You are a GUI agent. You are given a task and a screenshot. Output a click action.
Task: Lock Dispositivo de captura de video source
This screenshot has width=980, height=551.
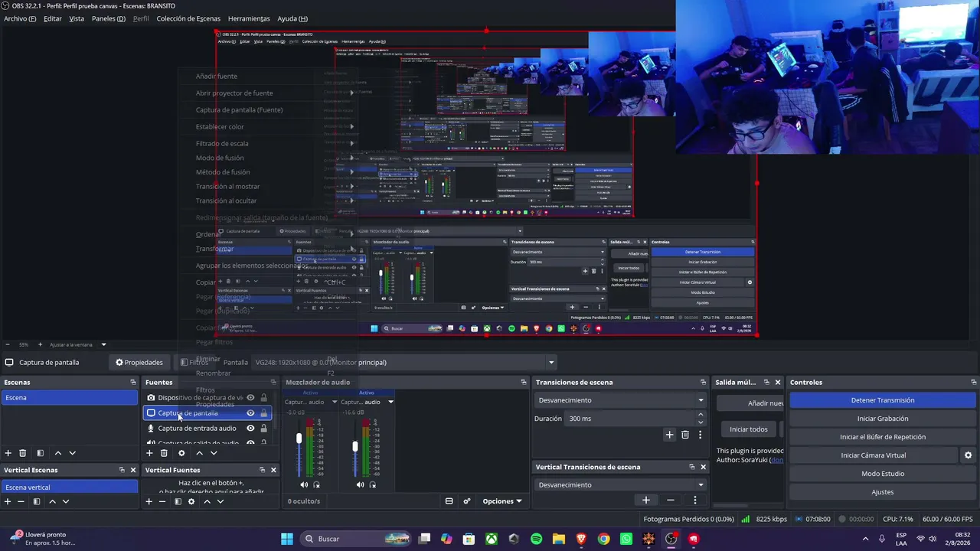(264, 398)
